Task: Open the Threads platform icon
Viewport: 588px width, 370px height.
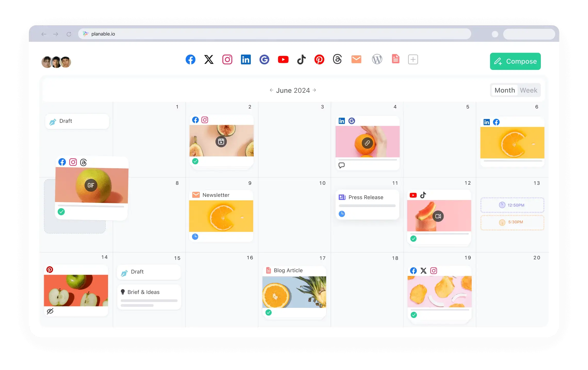Action: (x=337, y=59)
